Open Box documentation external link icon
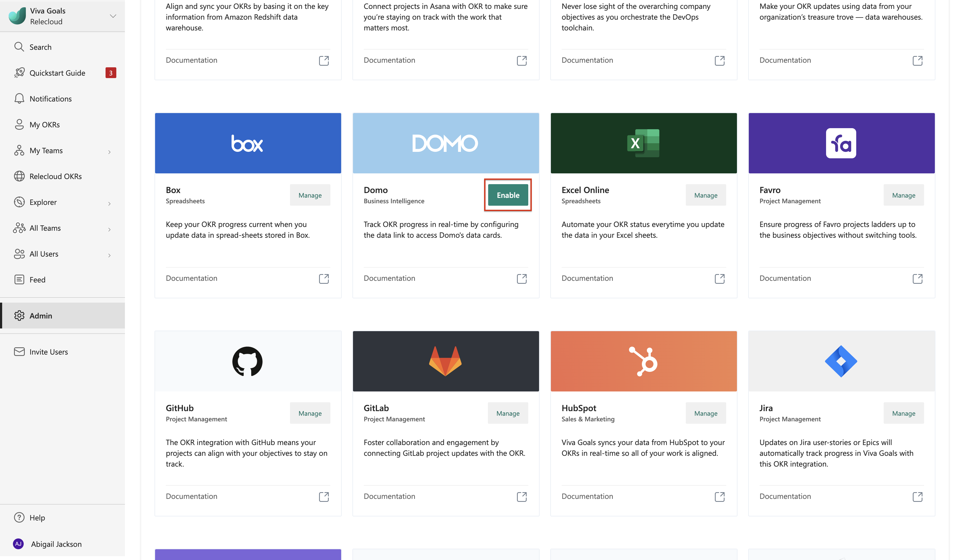965x560 pixels. pyautogui.click(x=324, y=278)
